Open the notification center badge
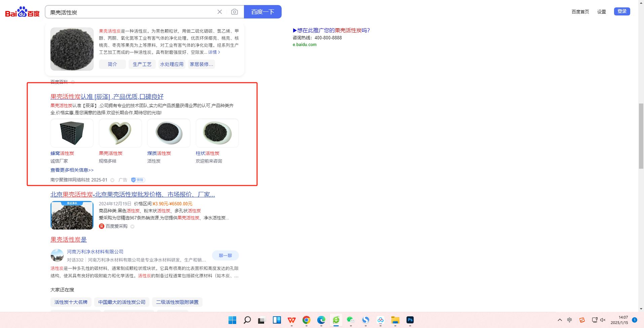The height and width of the screenshot is (328, 644). (x=635, y=320)
